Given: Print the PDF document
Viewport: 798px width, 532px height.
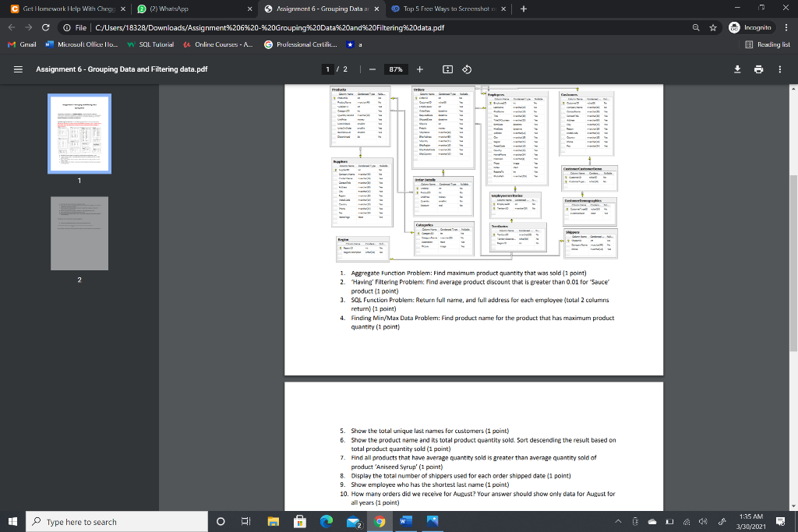Looking at the screenshot, I should coord(759,69).
